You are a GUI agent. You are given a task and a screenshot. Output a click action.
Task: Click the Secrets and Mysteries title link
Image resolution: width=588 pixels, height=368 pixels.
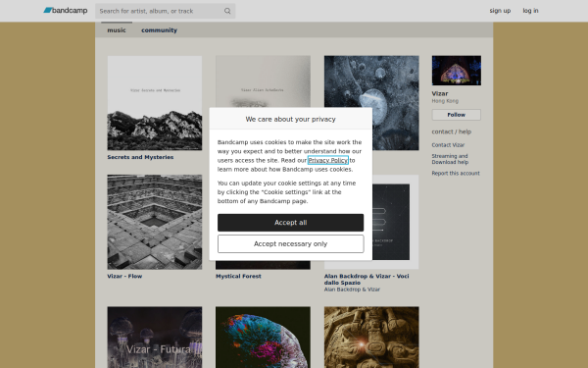tap(140, 157)
